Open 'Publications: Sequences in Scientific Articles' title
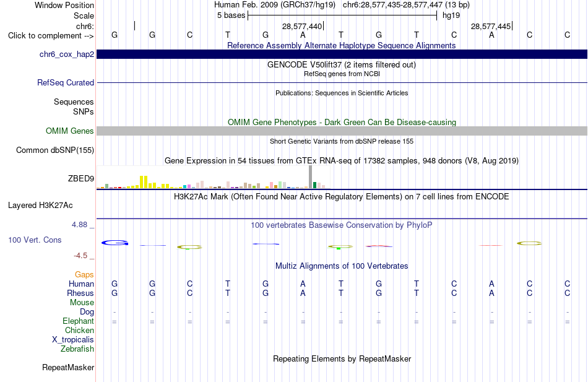Screen dimensions: 588x382 click(342, 93)
